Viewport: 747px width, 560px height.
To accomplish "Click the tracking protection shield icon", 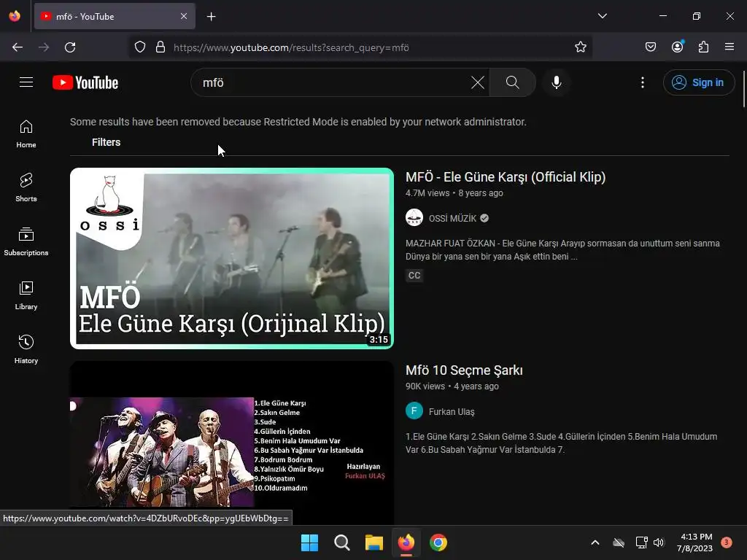I will (139, 47).
